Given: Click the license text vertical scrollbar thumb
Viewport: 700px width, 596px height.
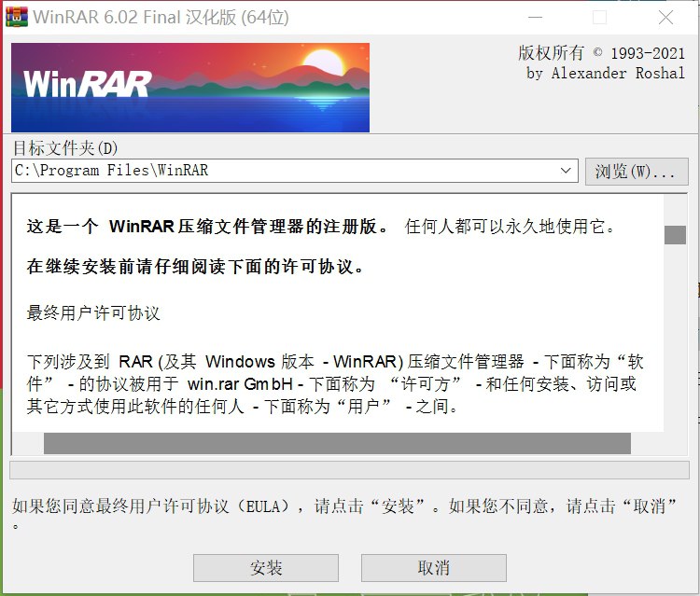Looking at the screenshot, I should (675, 235).
